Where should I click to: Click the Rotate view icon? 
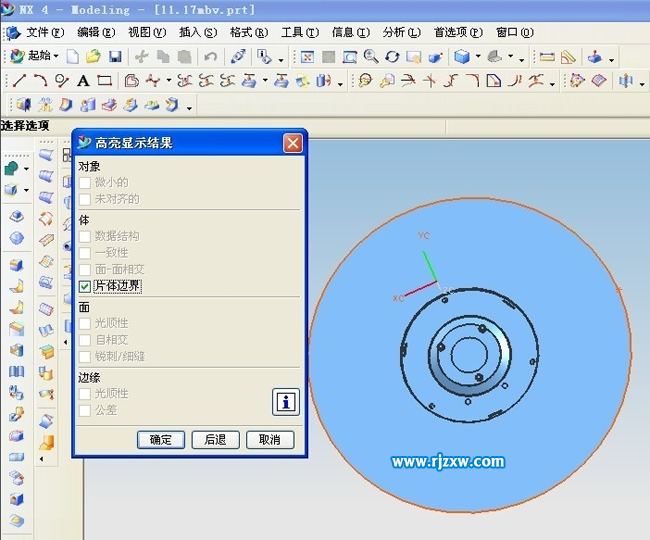click(392, 57)
